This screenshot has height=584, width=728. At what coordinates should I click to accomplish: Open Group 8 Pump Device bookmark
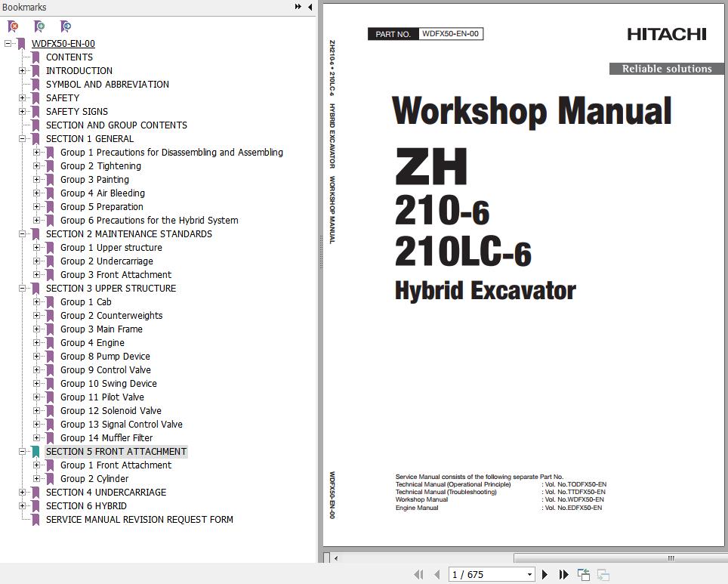pyautogui.click(x=105, y=357)
